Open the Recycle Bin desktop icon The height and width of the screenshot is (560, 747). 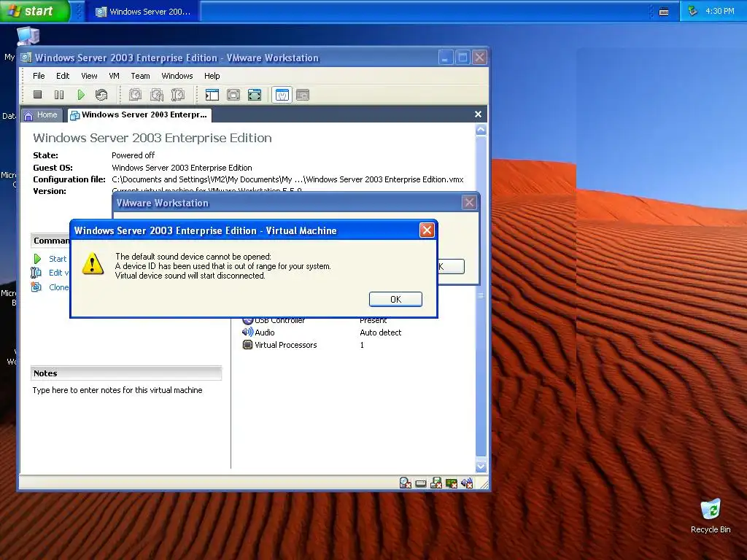point(711,510)
